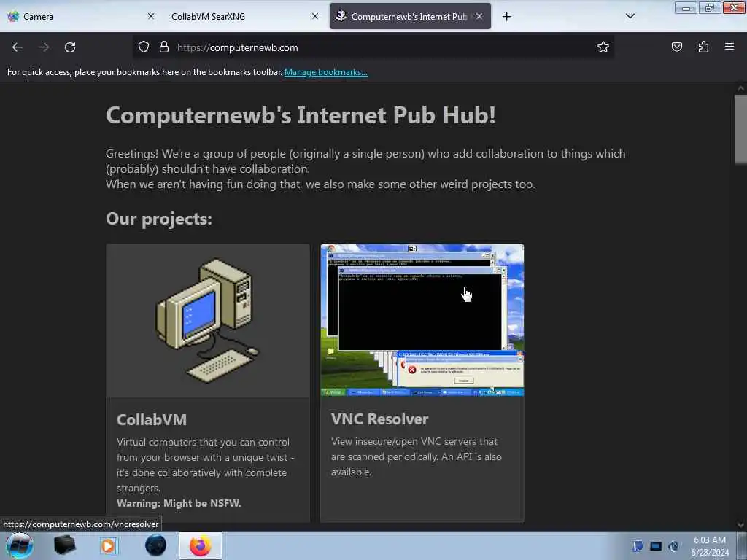Viewport: 747px width, 560px height.
Task: Reload the current page
Action: point(70,47)
